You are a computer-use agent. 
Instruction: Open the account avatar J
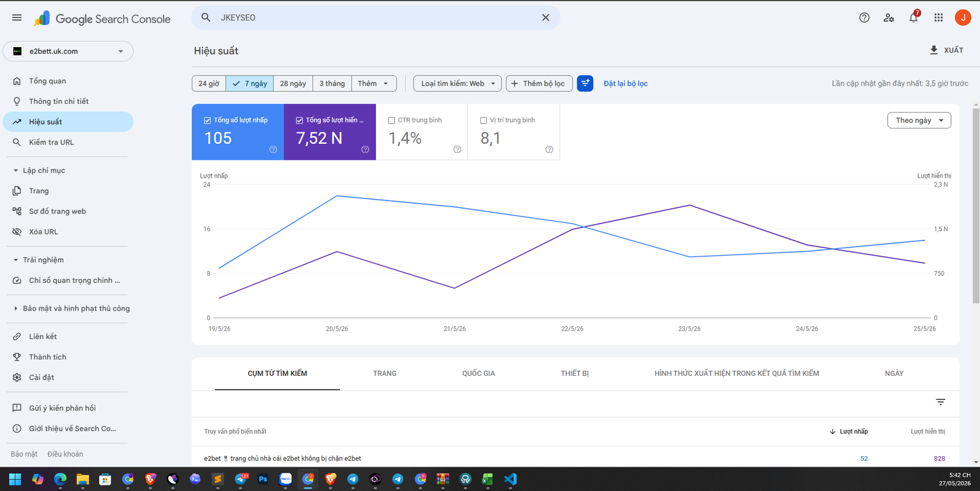pyautogui.click(x=963, y=18)
